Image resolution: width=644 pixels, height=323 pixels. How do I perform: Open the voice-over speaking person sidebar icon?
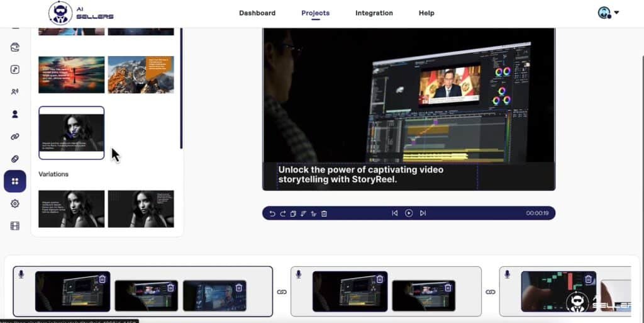pyautogui.click(x=15, y=92)
